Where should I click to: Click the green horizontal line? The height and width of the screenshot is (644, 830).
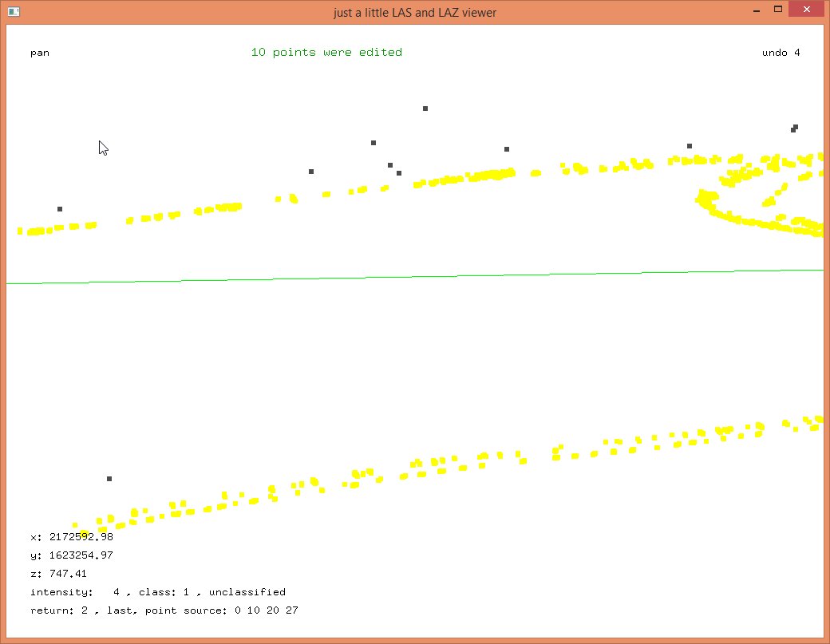pyautogui.click(x=415, y=276)
